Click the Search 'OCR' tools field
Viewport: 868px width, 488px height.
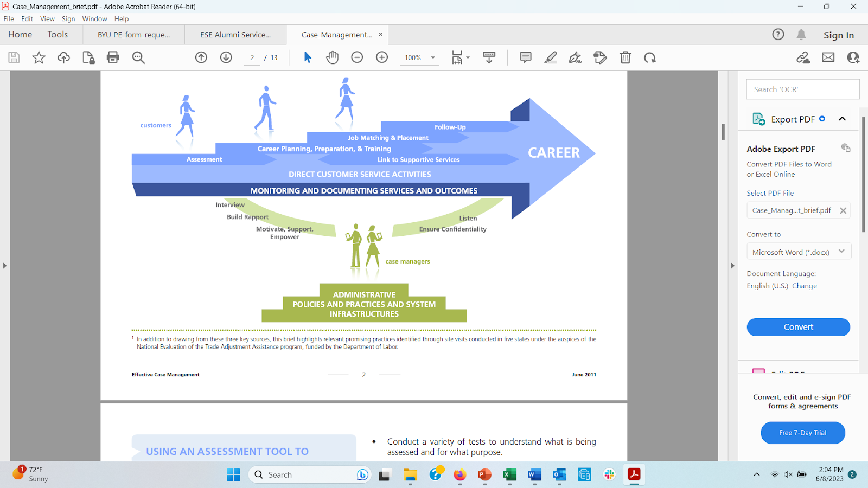(803, 89)
